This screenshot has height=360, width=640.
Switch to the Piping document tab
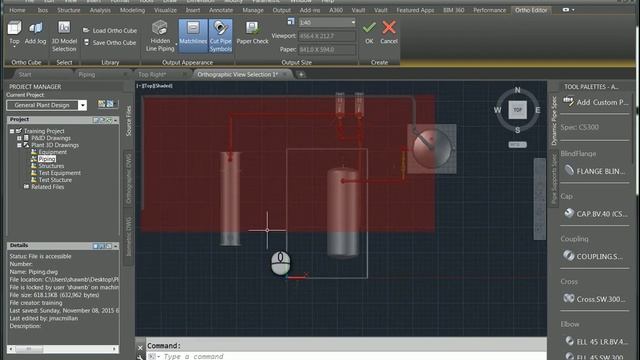(x=87, y=75)
